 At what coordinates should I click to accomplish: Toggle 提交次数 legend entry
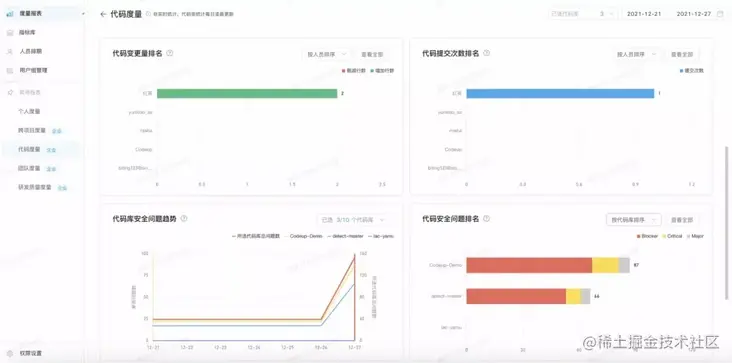[691, 71]
